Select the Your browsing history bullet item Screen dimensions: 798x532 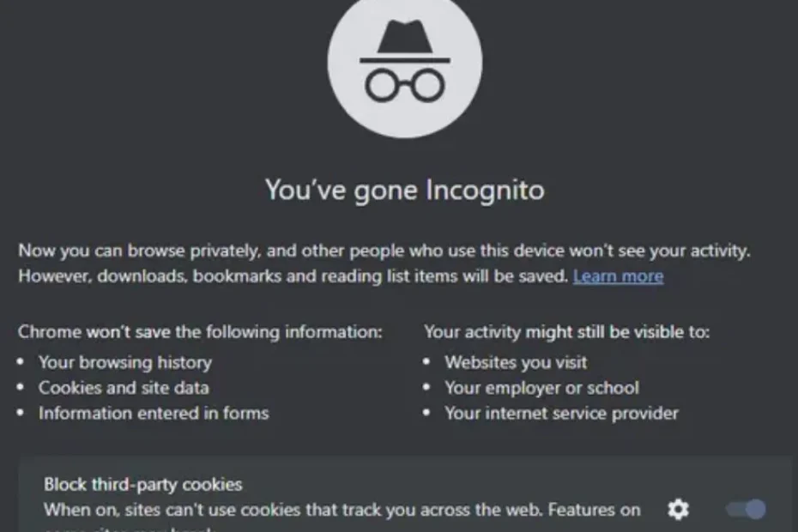124,362
